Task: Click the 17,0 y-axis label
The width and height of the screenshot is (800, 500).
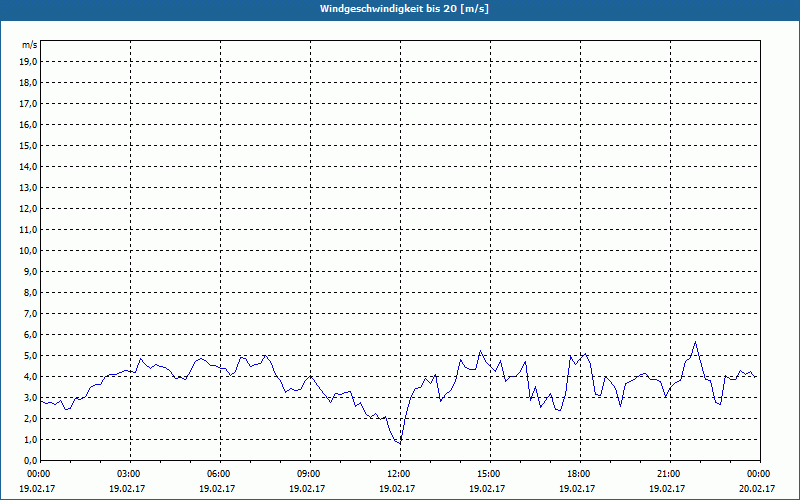Action: click(29, 104)
